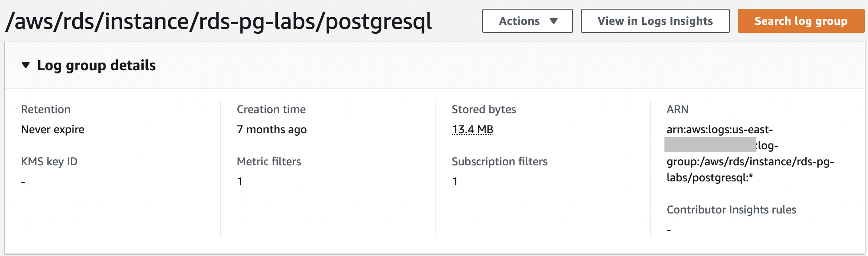This screenshot has width=868, height=256.
Task: Click the Log group details header title
Action: (96, 65)
